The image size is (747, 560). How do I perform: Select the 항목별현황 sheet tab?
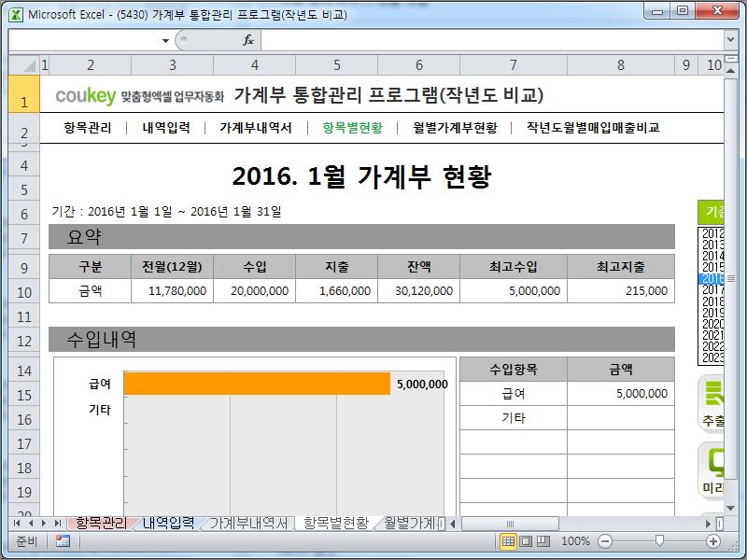pos(336,524)
